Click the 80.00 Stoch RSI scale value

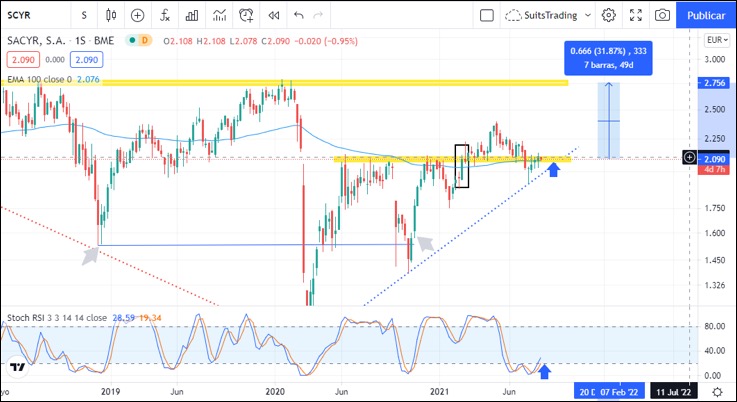coord(713,326)
